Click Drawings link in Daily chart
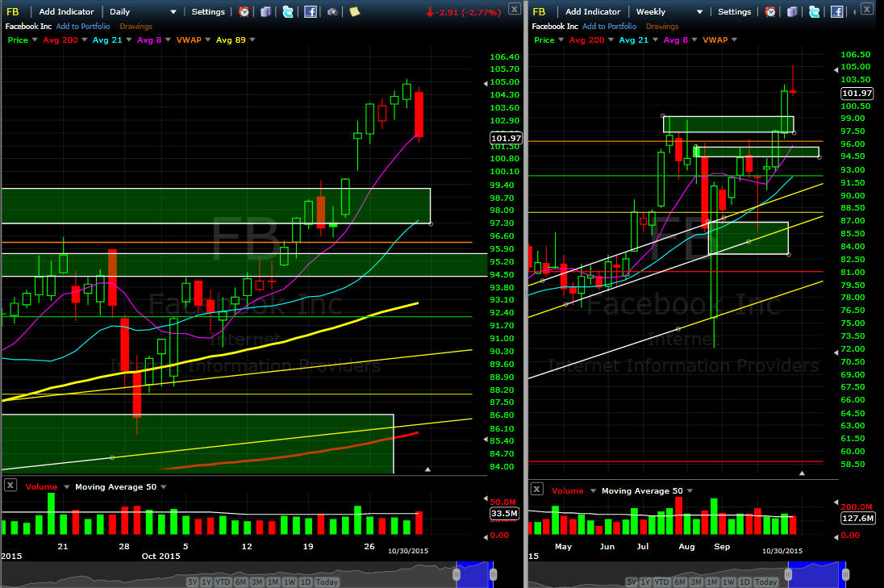The width and height of the screenshot is (884, 588). (136, 26)
